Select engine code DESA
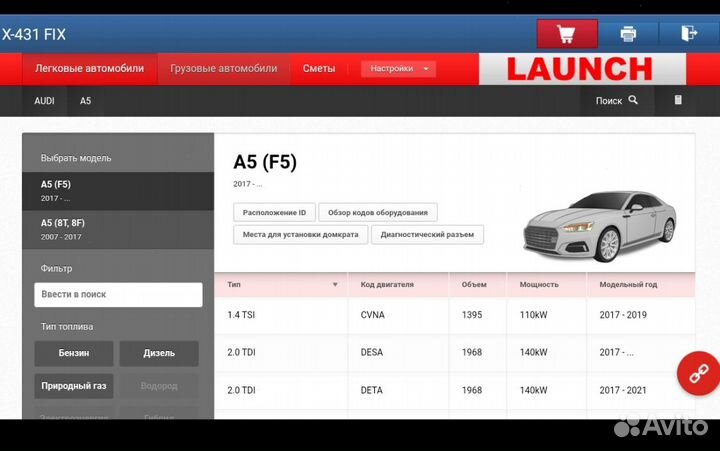 371,352
